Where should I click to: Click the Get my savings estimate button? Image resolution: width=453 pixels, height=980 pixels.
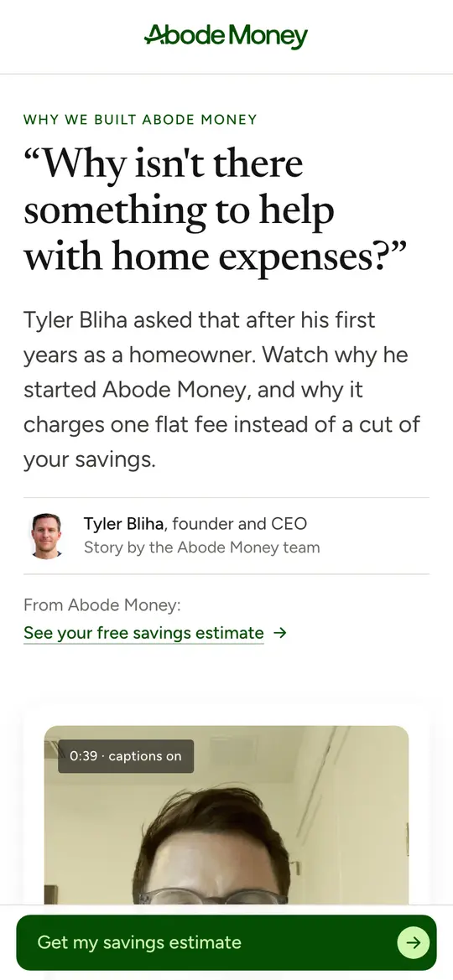pos(226,942)
